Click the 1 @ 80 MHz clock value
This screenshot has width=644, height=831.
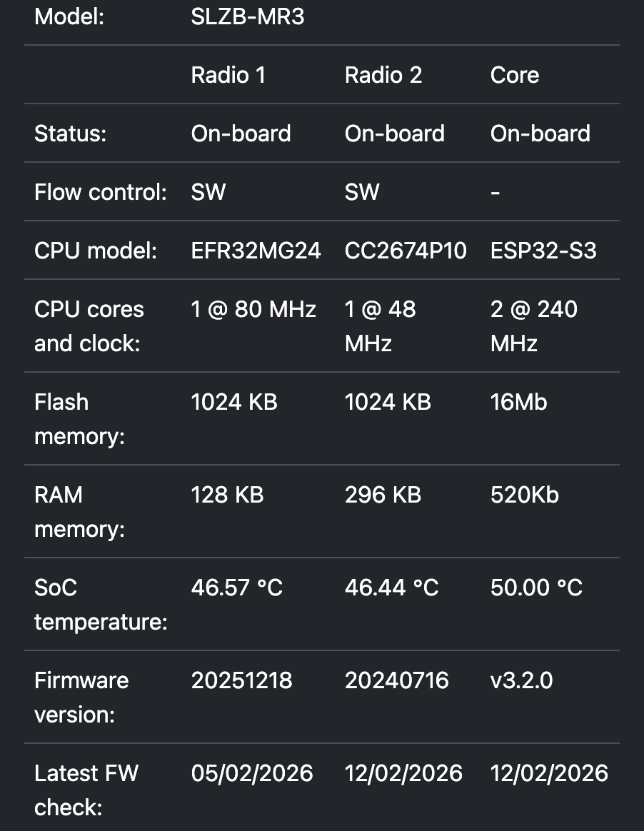(x=253, y=309)
